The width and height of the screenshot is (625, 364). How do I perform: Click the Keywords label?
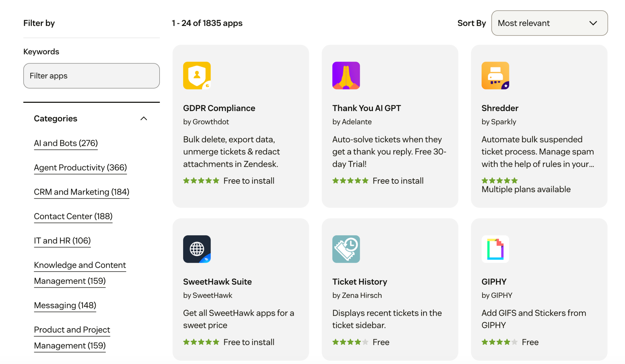tap(41, 52)
